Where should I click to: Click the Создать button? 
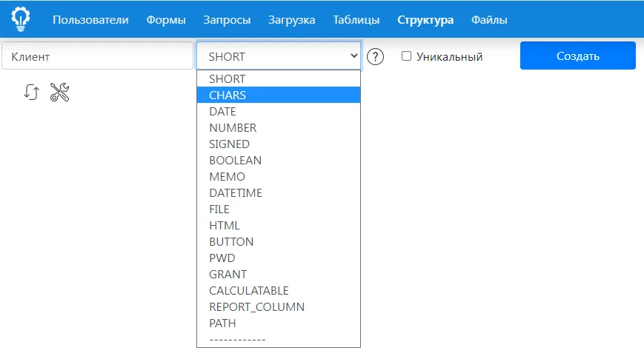[578, 56]
